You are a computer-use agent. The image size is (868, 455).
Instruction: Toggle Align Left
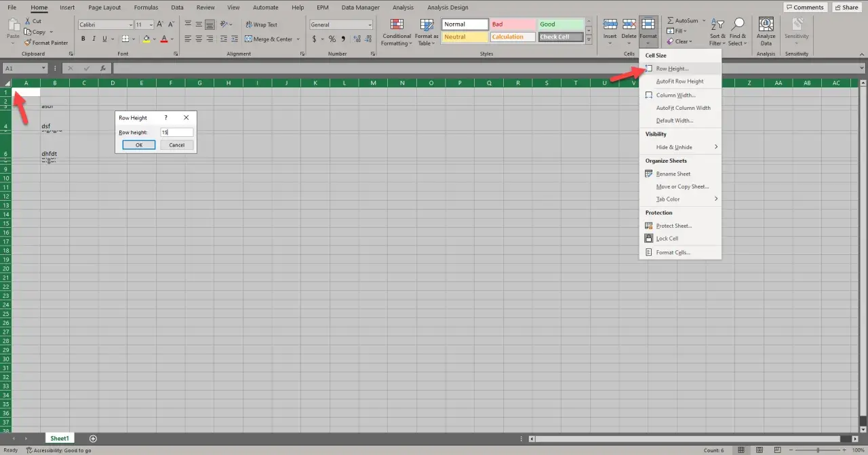click(189, 39)
